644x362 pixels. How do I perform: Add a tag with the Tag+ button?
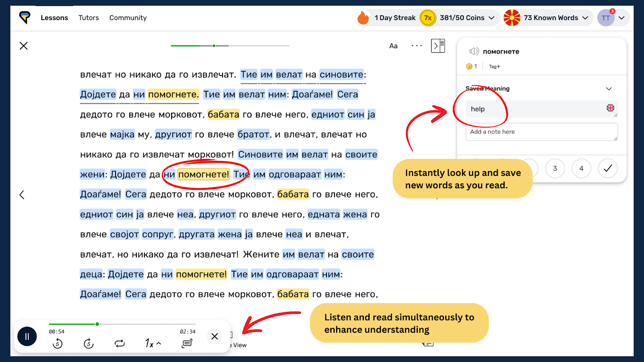click(x=494, y=66)
